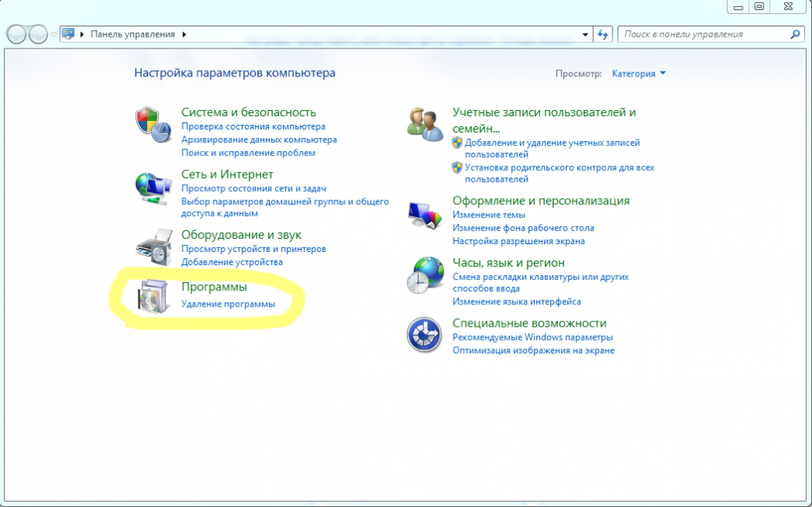
Task: Open the User Accounts people icon
Action: point(425,124)
